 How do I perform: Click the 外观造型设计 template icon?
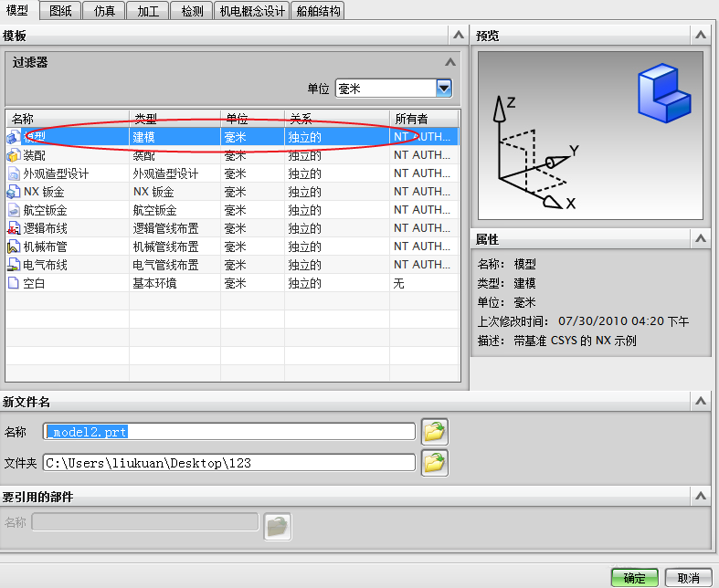(x=14, y=173)
